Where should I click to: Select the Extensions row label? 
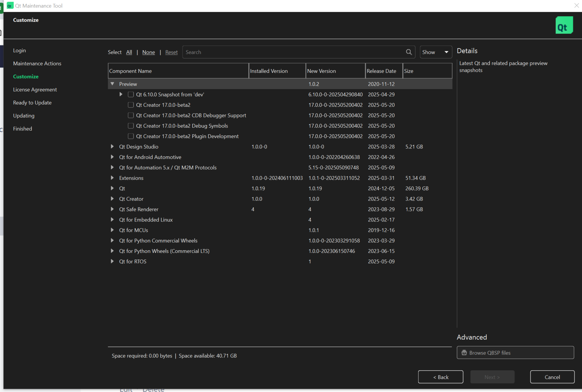click(x=131, y=178)
